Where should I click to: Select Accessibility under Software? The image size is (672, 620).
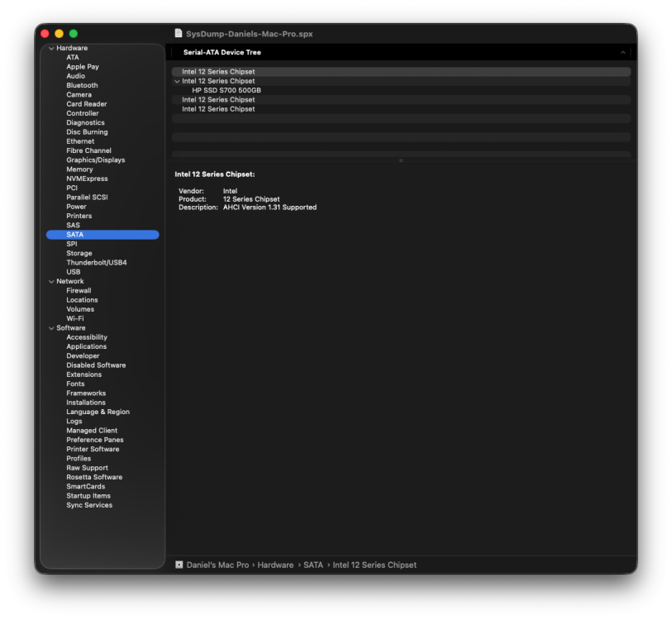click(87, 337)
